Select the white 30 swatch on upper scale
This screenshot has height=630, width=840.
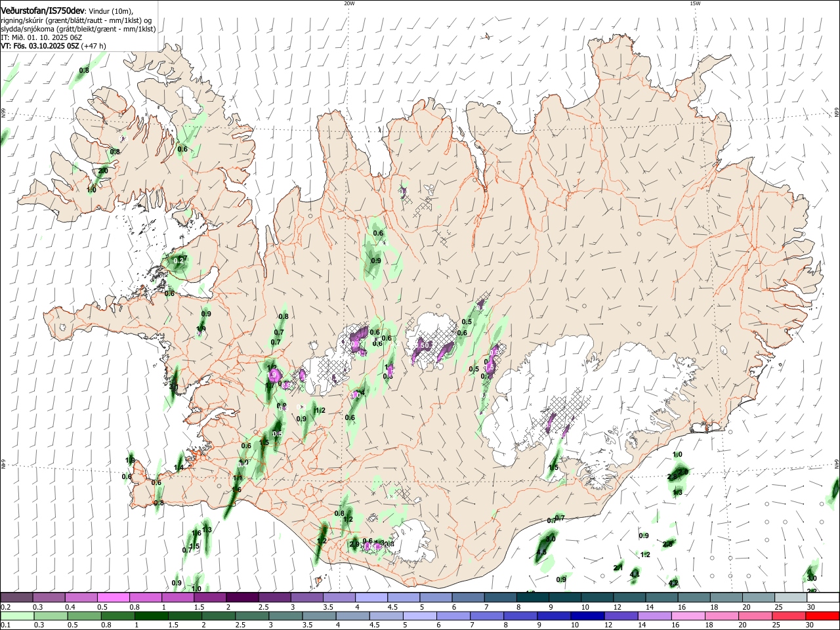click(x=824, y=597)
